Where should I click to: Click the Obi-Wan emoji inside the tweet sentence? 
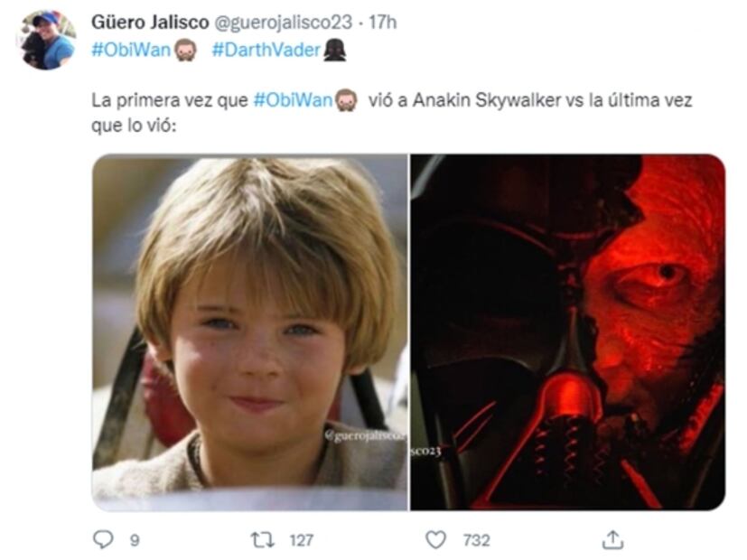coord(347,100)
